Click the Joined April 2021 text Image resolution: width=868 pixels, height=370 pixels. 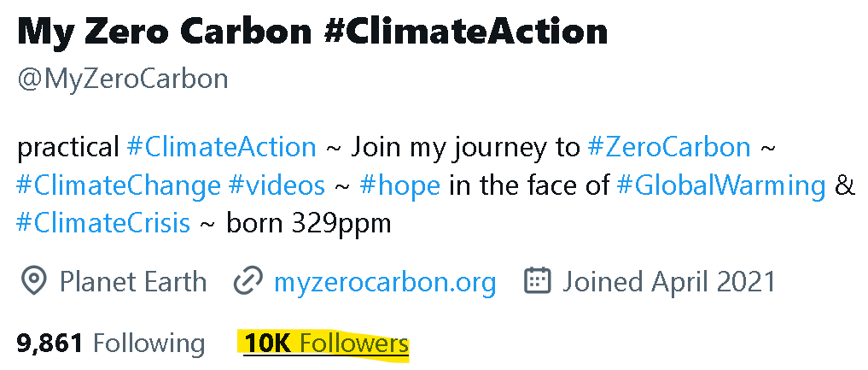668,282
